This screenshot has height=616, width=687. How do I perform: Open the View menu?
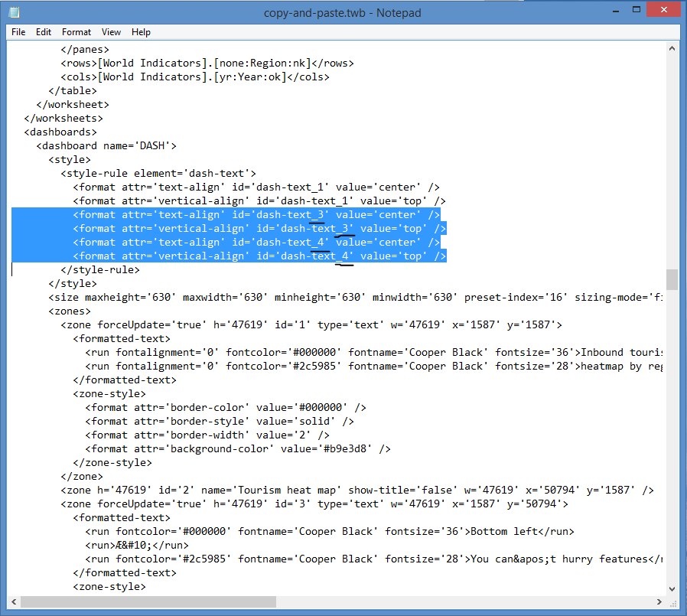point(112,32)
